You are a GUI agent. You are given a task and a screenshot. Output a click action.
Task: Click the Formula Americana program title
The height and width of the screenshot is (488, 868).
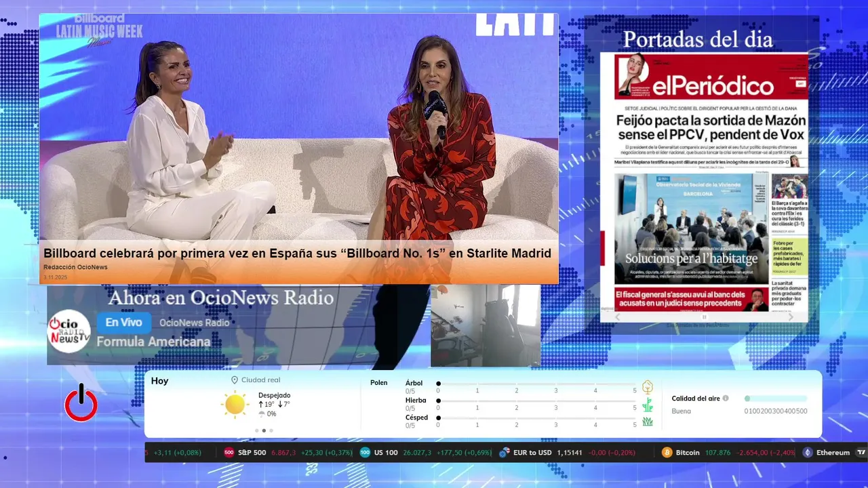pos(153,342)
